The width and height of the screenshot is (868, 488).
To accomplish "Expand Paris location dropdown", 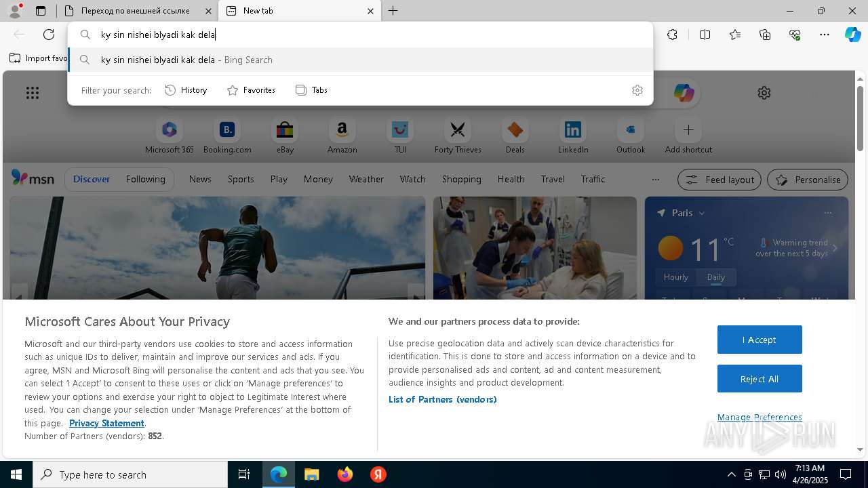I will pos(701,213).
